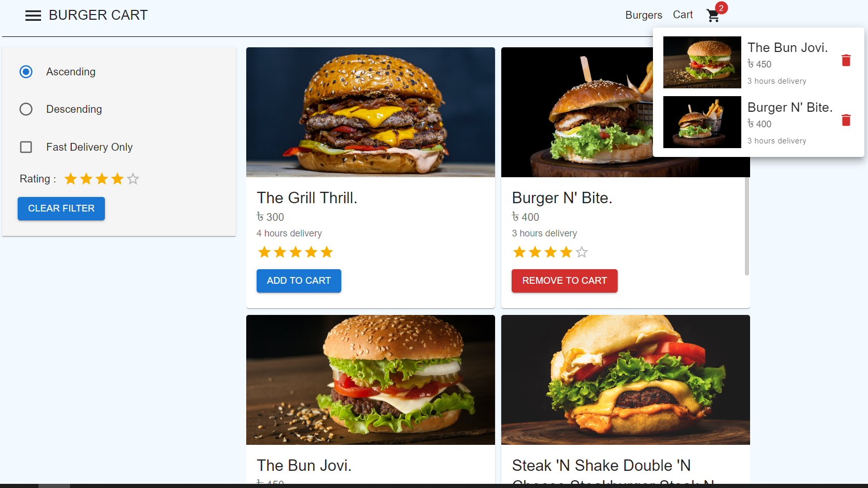Image resolution: width=868 pixels, height=488 pixels.
Task: Set rating filter to two stars
Action: pyautogui.click(x=86, y=179)
